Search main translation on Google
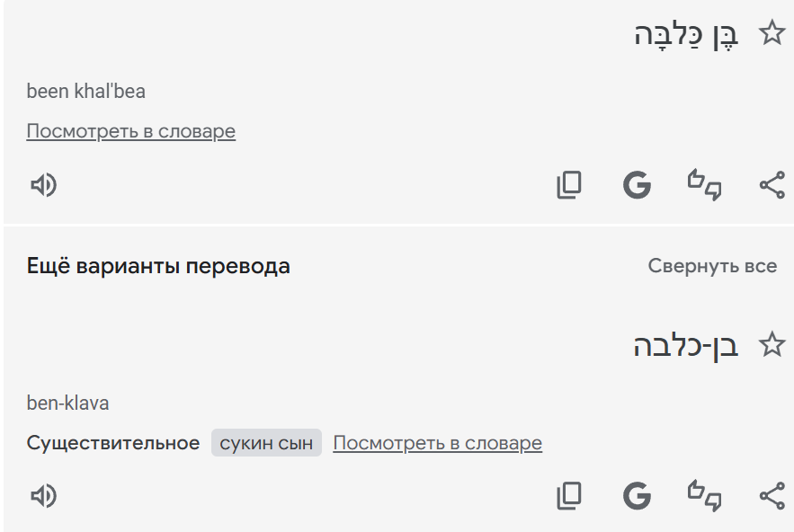This screenshot has height=532, width=794. (637, 185)
